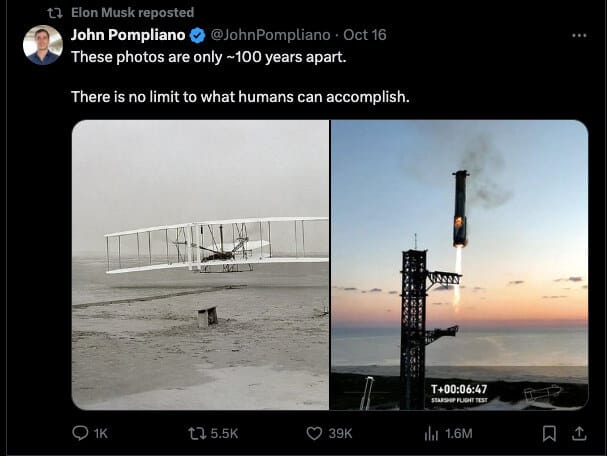Click the "There is no limit" sentence
607x456 pixels.
coord(240,97)
